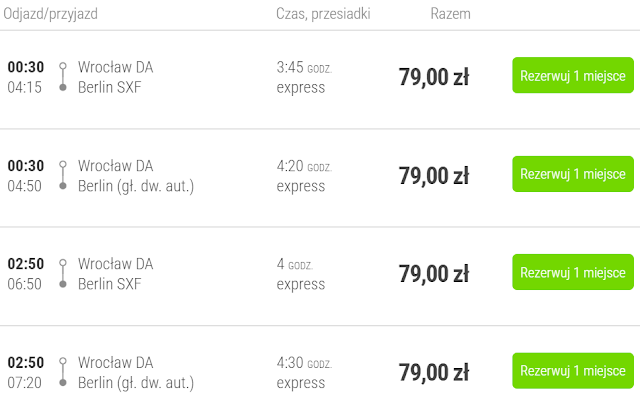Screen dimensions: 640x417
Task: Reserve a seat on trip arriving 04:15
Action: click(x=573, y=76)
